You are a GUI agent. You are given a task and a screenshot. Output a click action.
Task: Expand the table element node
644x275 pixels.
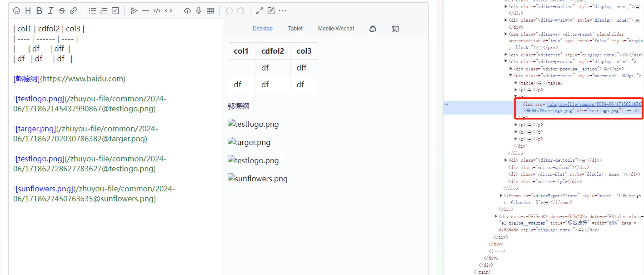tap(516, 83)
